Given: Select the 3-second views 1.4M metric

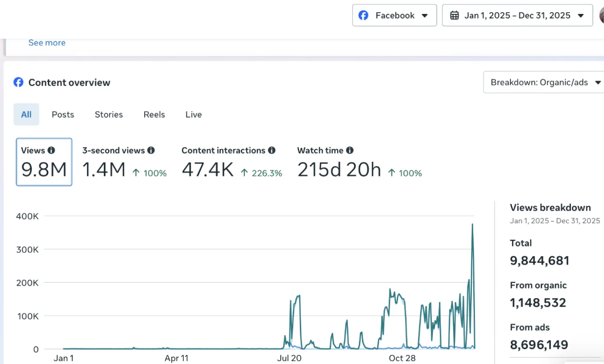Looking at the screenshot, I should point(124,162).
